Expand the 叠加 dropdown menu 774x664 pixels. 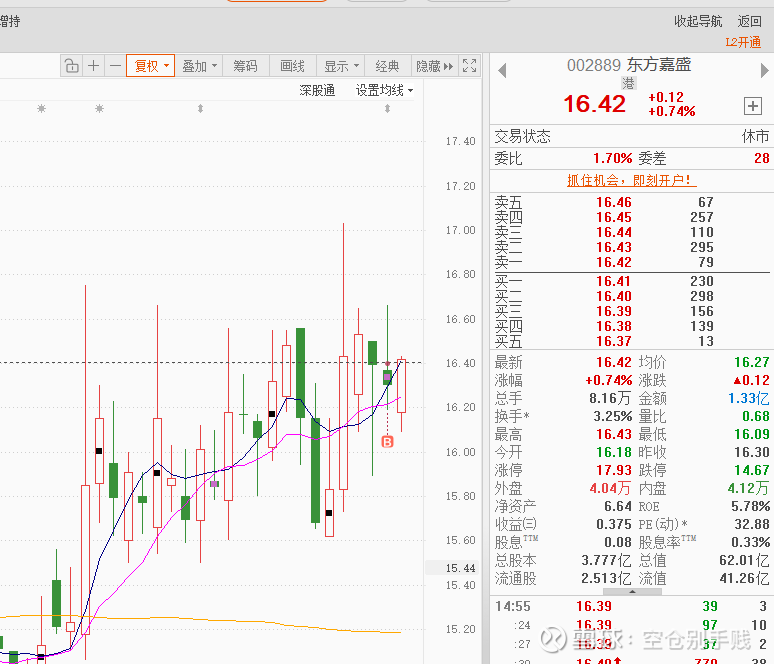(199, 66)
